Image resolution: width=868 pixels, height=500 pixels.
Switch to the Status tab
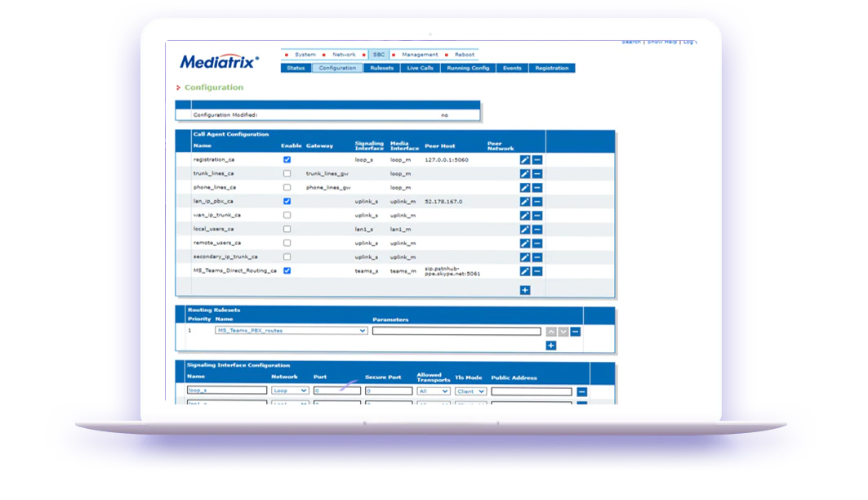pyautogui.click(x=296, y=68)
